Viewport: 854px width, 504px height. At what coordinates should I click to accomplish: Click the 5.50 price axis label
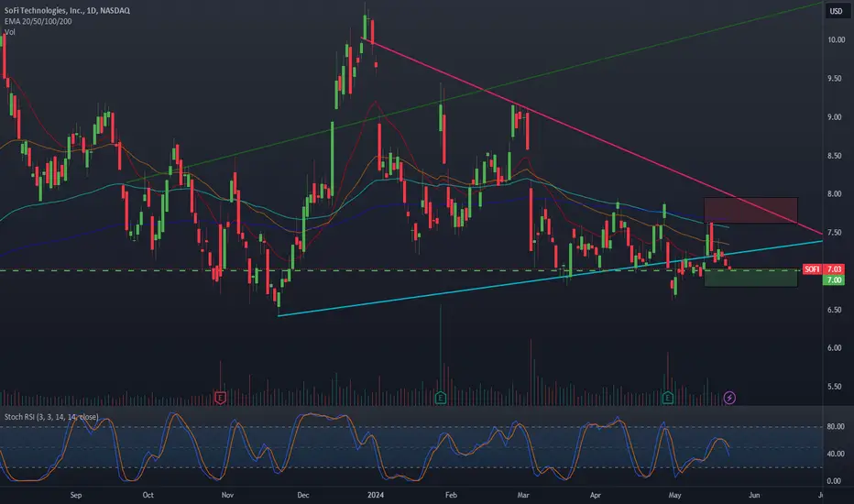(x=835, y=387)
